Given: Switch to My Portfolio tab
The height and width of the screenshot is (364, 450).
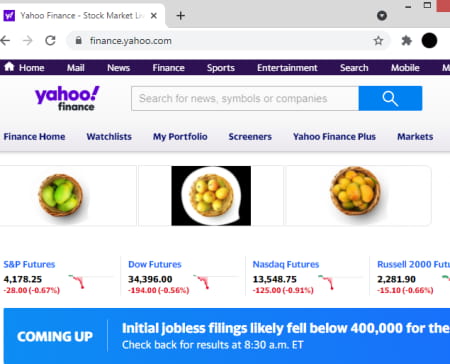Looking at the screenshot, I should point(180,137).
